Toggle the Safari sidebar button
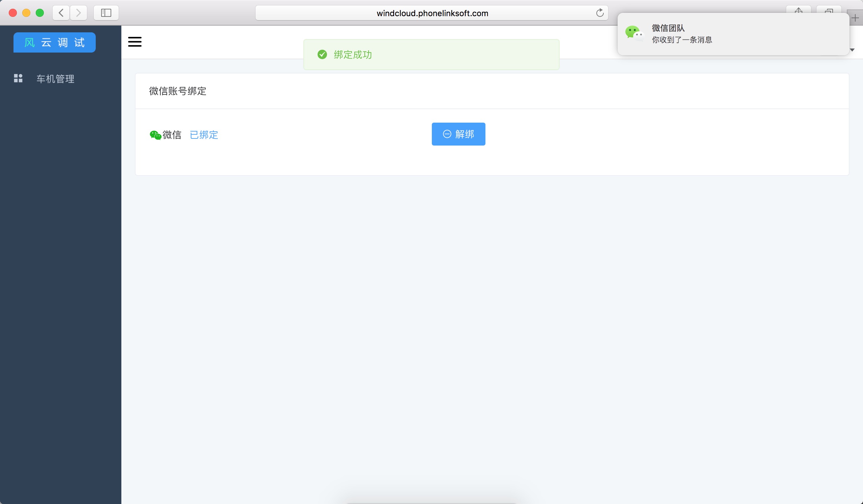The width and height of the screenshot is (863, 504). [x=106, y=13]
